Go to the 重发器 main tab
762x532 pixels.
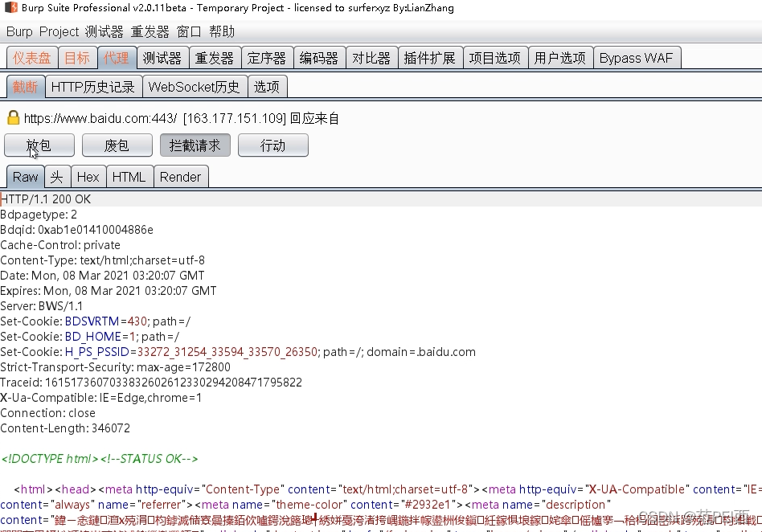click(215, 59)
